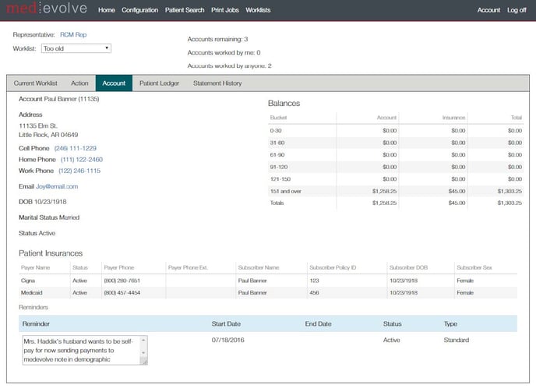Open Worklists in the top navigation
Screen dimensions: 536x392
point(258,11)
